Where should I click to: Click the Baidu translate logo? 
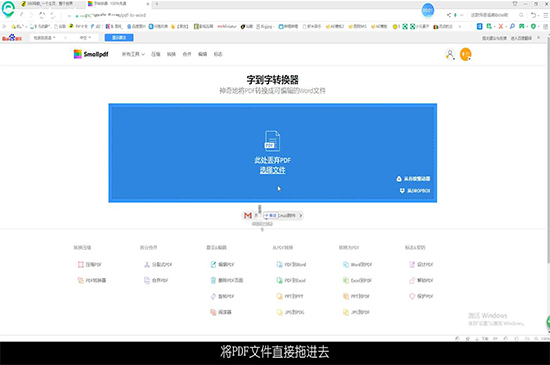(x=12, y=38)
